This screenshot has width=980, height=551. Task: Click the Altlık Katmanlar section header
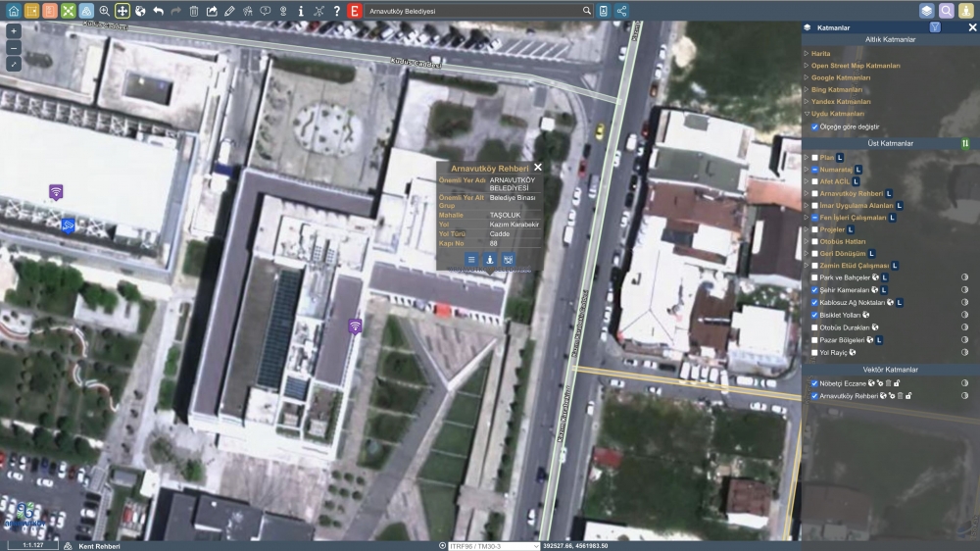pos(890,39)
